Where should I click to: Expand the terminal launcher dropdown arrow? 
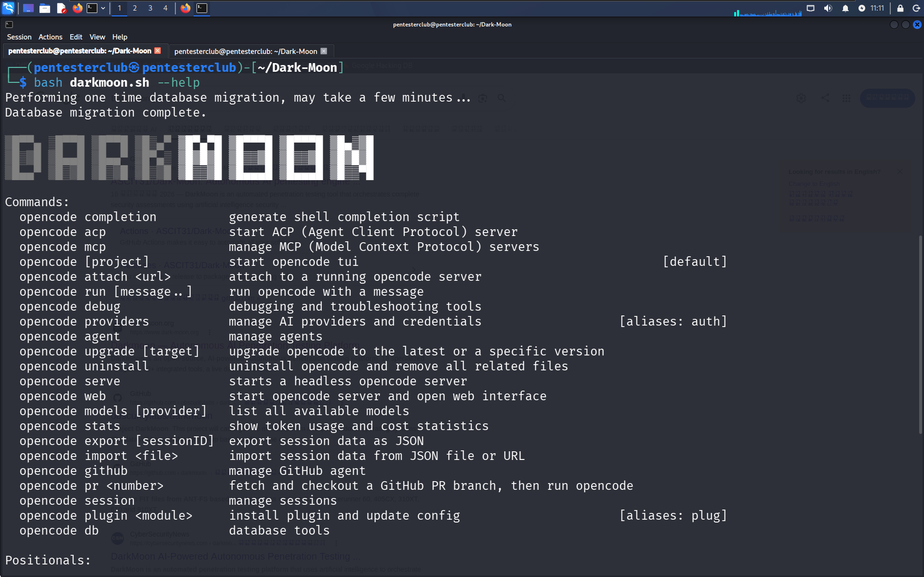coord(103,8)
